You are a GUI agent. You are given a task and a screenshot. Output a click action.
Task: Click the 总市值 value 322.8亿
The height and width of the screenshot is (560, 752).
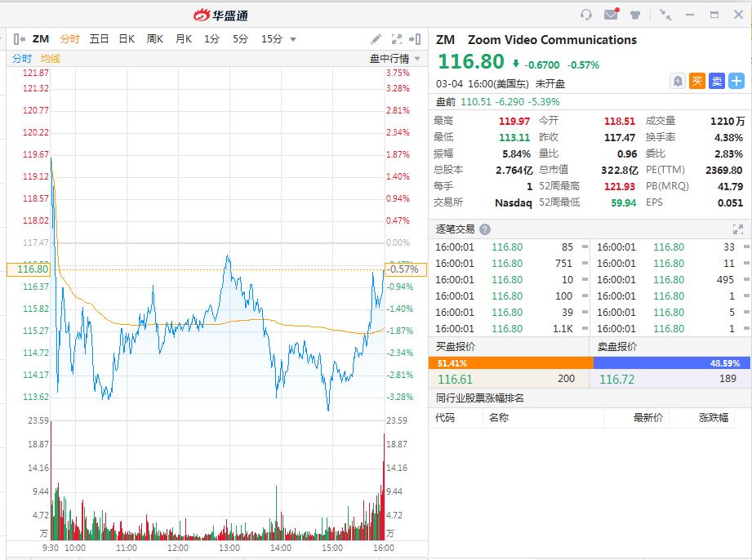[620, 171]
